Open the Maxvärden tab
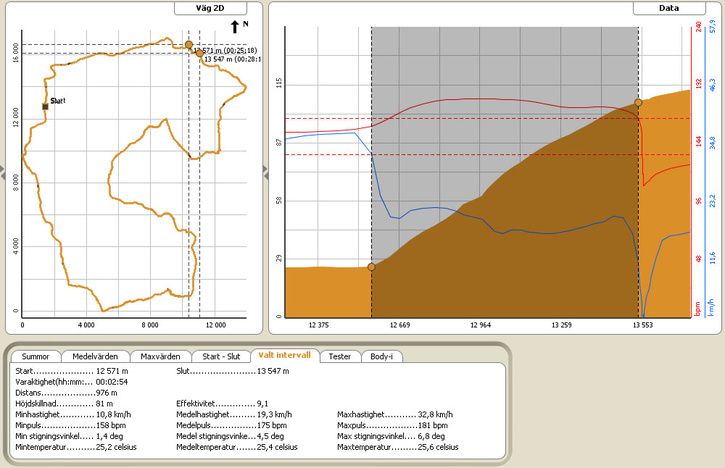Image resolution: width=725 pixels, height=468 pixels. point(160,357)
